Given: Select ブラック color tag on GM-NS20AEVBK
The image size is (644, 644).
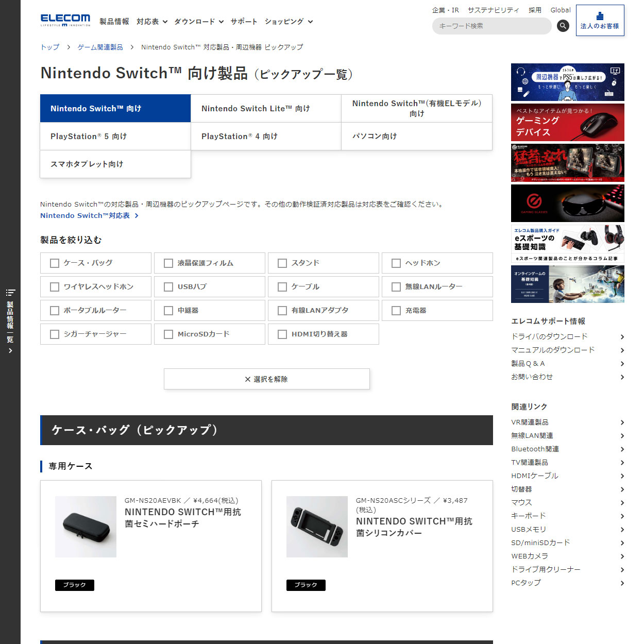Looking at the screenshot, I should [x=75, y=585].
